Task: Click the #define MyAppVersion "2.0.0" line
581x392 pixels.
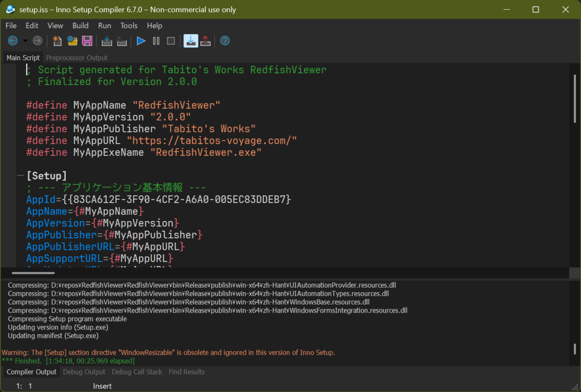Action: 108,117
